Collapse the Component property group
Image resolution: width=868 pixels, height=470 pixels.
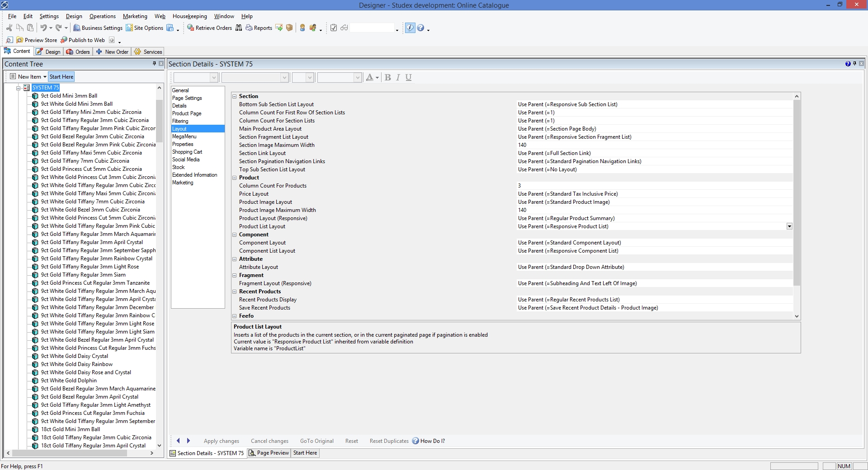(x=235, y=235)
